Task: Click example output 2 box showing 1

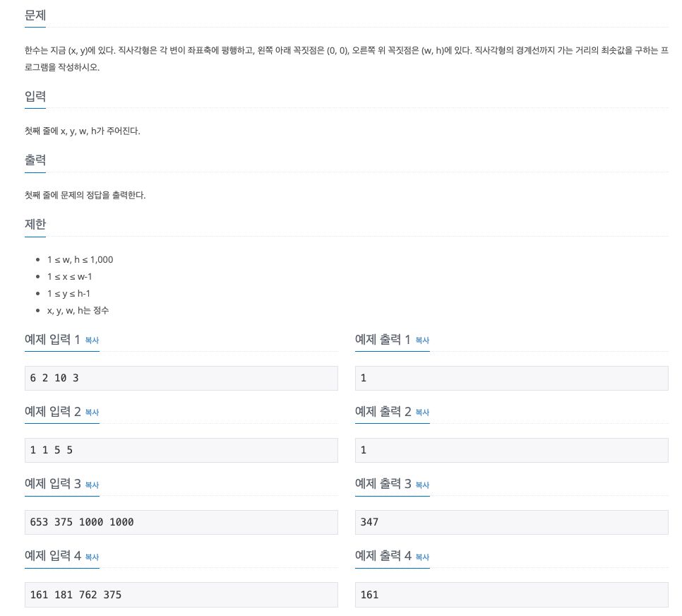Action: pos(511,450)
